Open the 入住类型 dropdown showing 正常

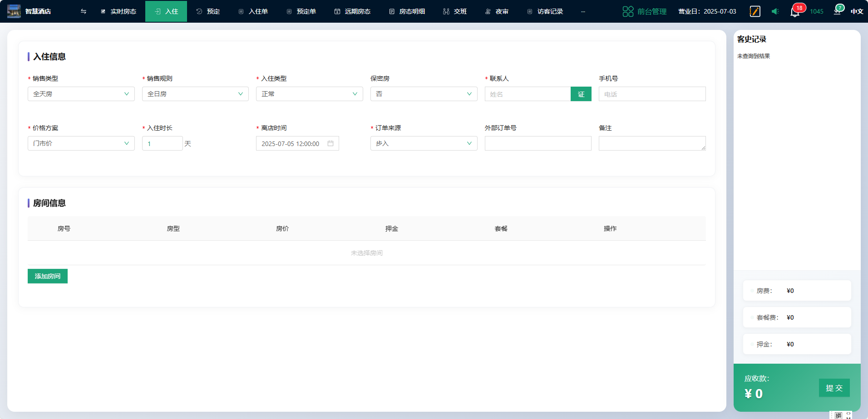coord(310,94)
